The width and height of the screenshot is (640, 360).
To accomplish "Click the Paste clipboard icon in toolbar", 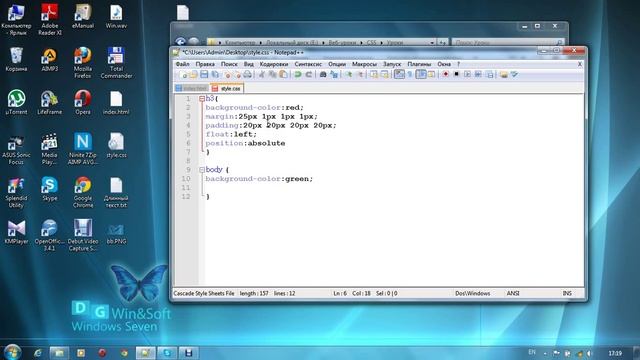I will click(x=283, y=74).
